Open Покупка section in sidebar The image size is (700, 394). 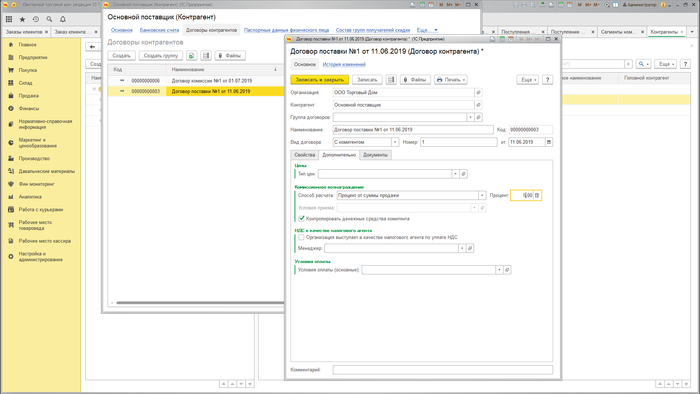28,70
